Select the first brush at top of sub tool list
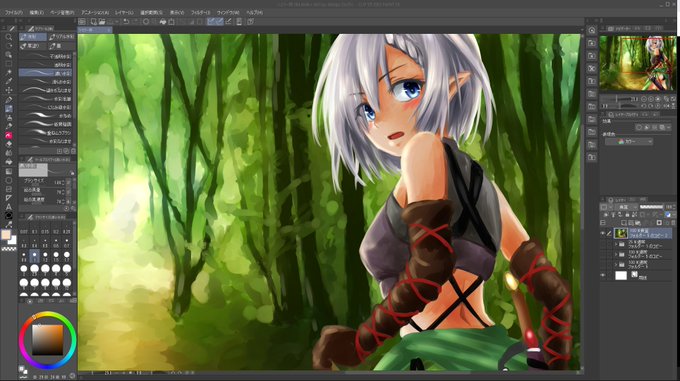This screenshot has width=680, height=381. [x=46, y=56]
